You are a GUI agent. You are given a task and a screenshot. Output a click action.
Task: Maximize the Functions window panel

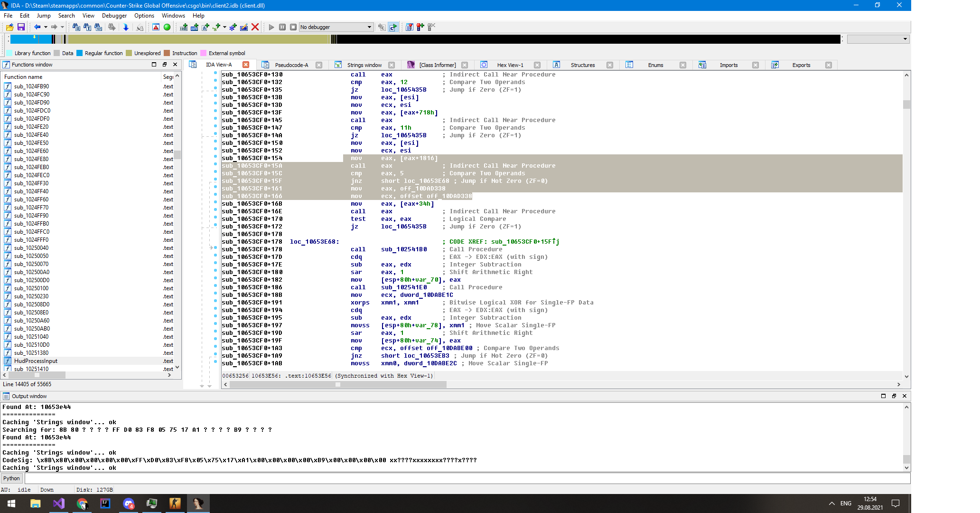pyautogui.click(x=154, y=65)
